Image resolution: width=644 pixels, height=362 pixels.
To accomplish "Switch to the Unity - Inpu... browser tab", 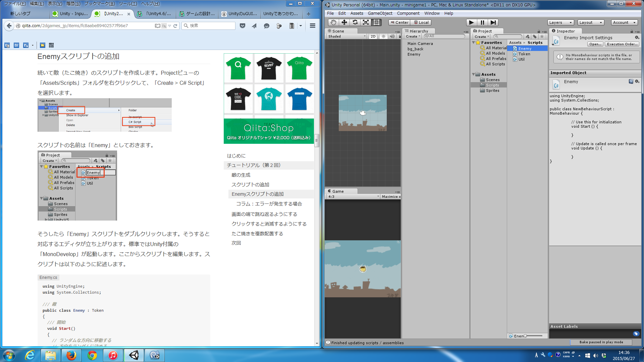I will click(x=70, y=14).
